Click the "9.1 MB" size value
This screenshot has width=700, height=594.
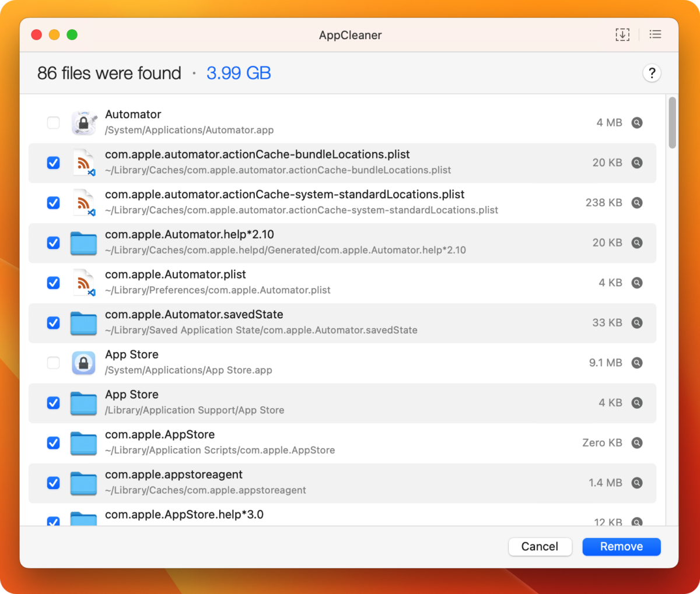[x=605, y=363]
